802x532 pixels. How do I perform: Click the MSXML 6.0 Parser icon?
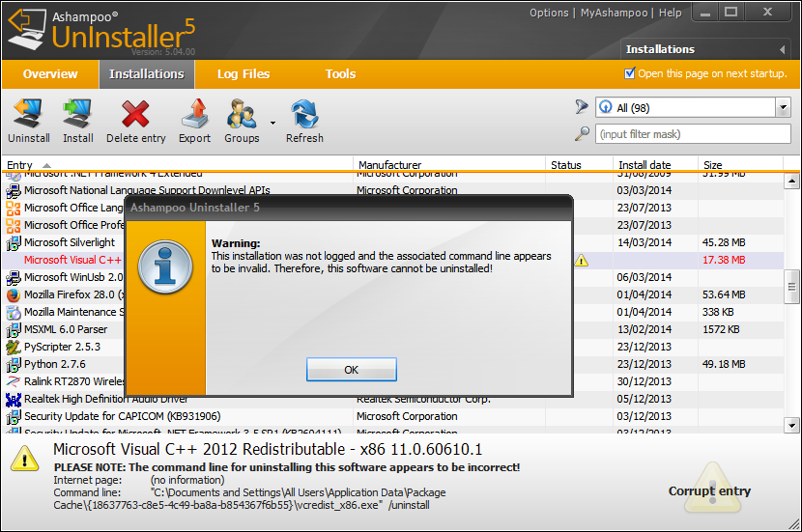(14, 329)
